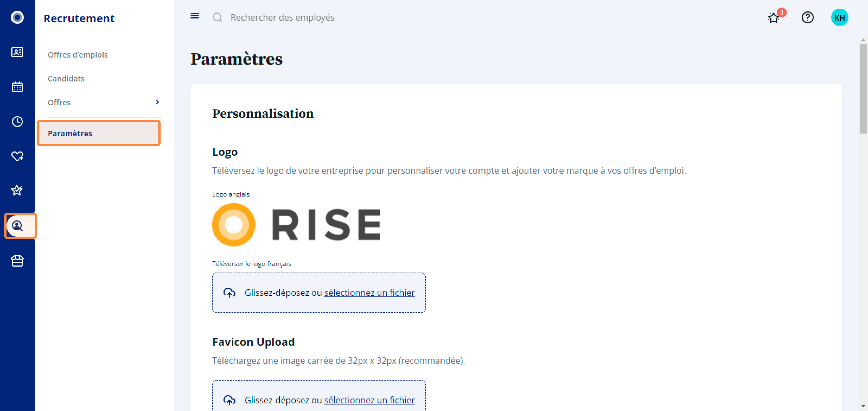This screenshot has height=411, width=868.
Task: Select the Recruitment magnifier person icon
Action: tap(17, 226)
